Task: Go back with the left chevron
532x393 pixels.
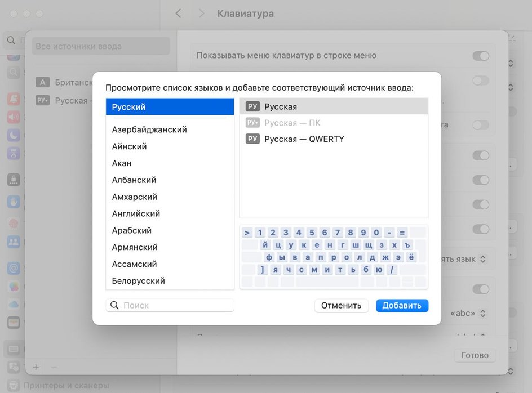Action: click(179, 14)
